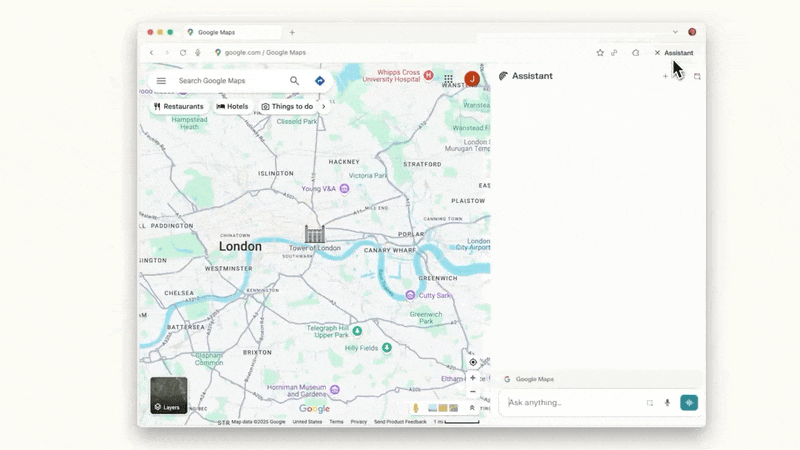Open the Google Maps hamburger menu
The image size is (800, 450).
(161, 81)
